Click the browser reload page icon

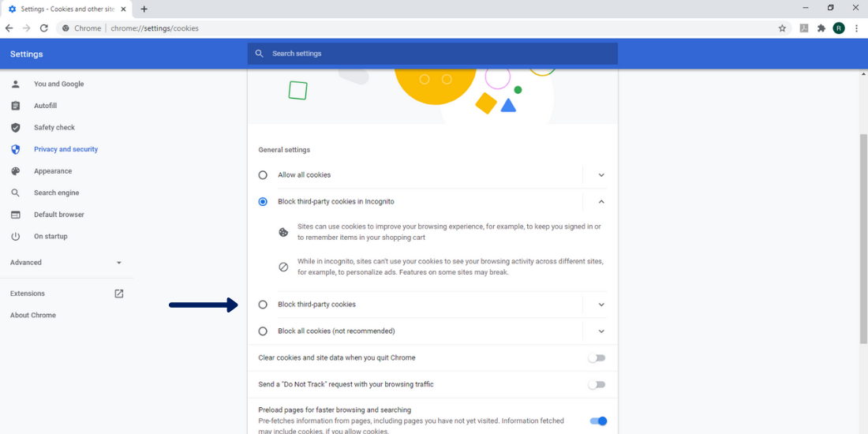point(44,28)
